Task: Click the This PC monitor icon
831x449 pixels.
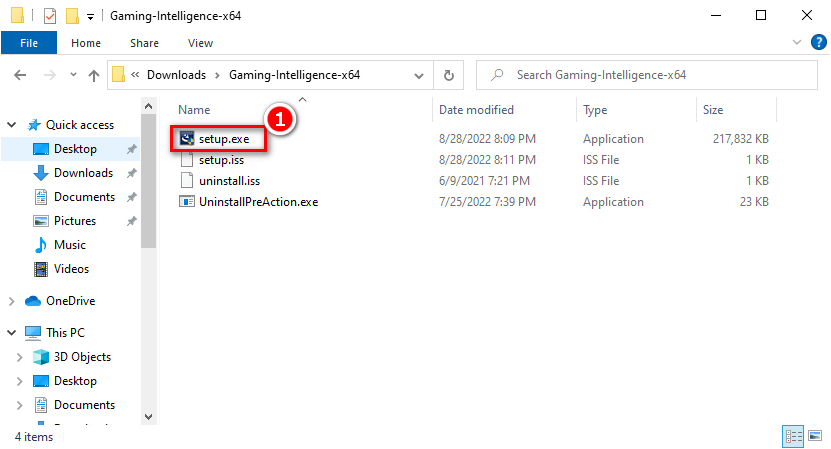Action: [33, 333]
